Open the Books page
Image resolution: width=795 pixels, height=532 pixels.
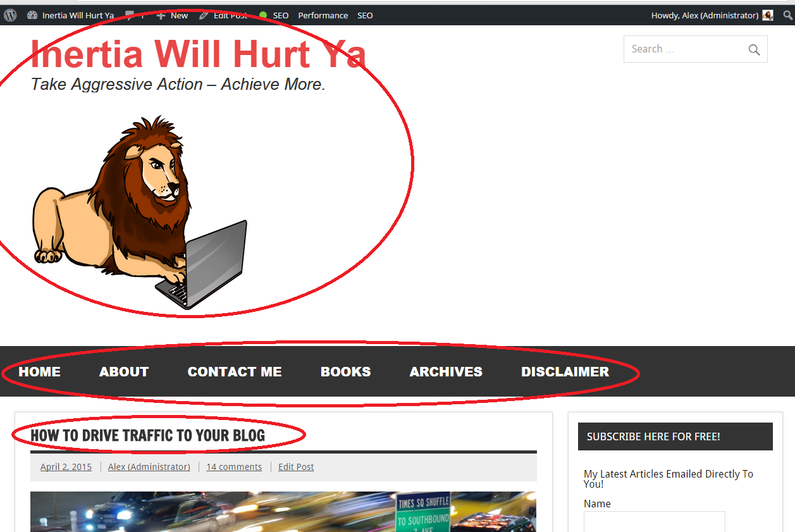346,372
